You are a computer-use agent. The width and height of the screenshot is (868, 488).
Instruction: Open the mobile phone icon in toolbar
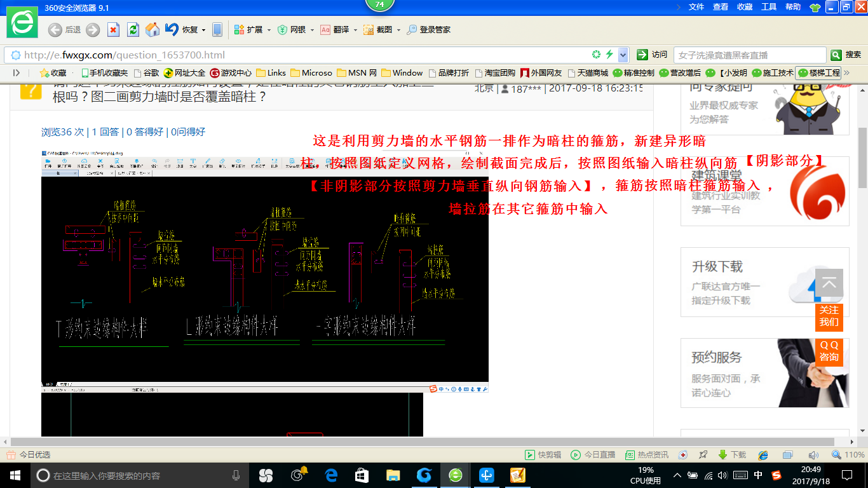pos(217,29)
